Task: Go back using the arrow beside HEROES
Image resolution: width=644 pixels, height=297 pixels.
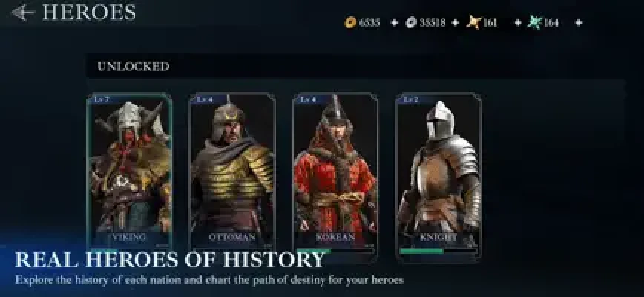Action: click(x=22, y=13)
